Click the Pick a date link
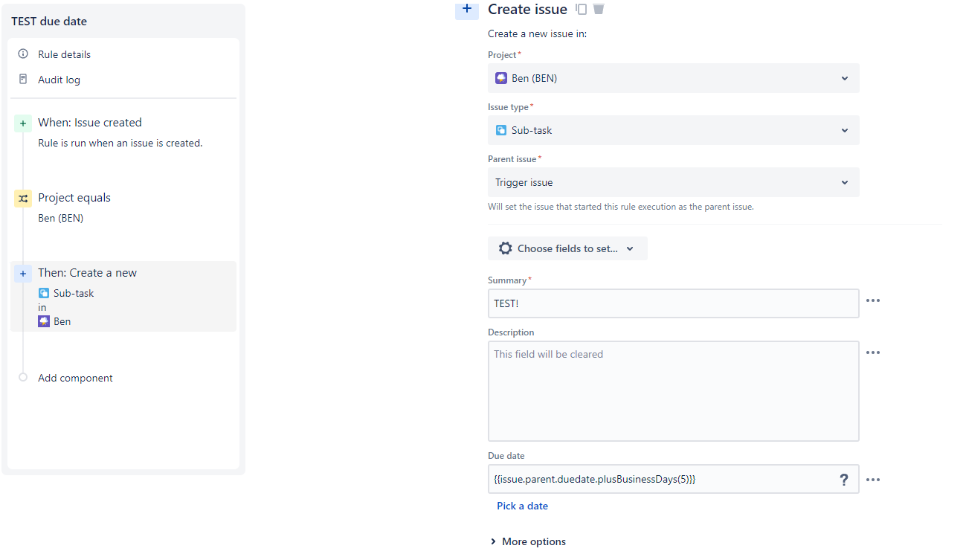The width and height of the screenshot is (966, 560). pyautogui.click(x=522, y=506)
